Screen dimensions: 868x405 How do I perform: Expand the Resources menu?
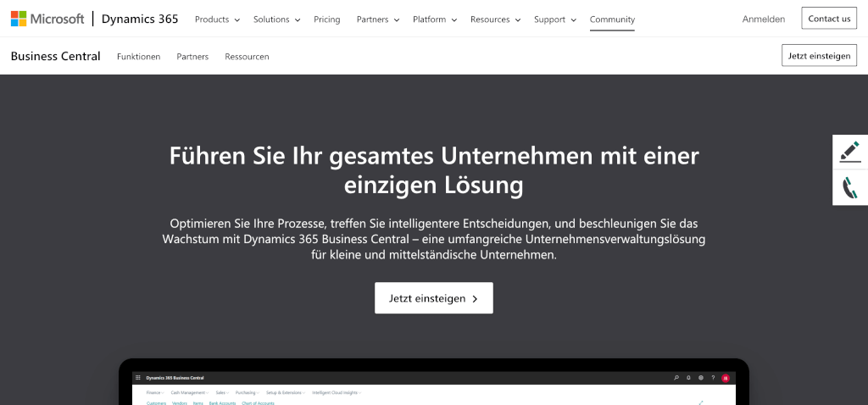495,19
